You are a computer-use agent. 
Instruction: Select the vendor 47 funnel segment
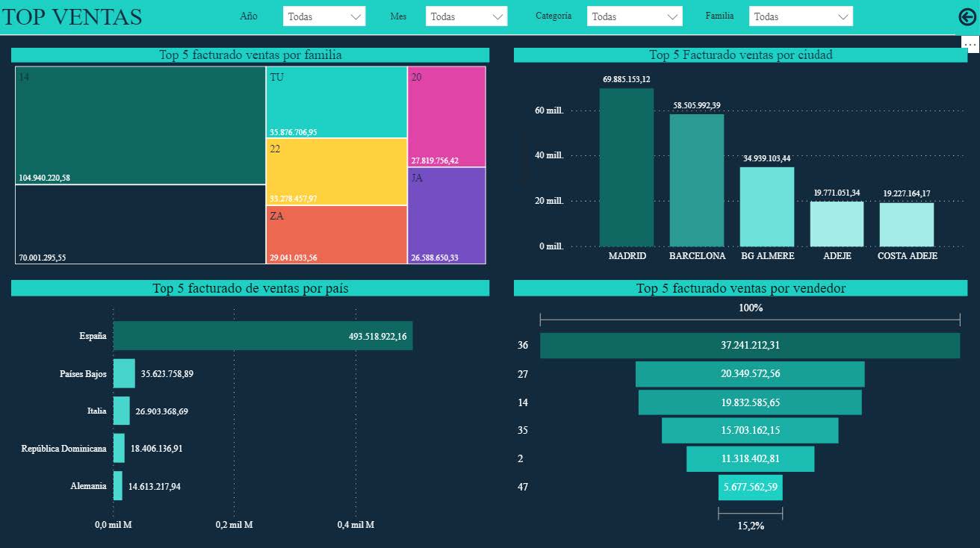(x=750, y=488)
